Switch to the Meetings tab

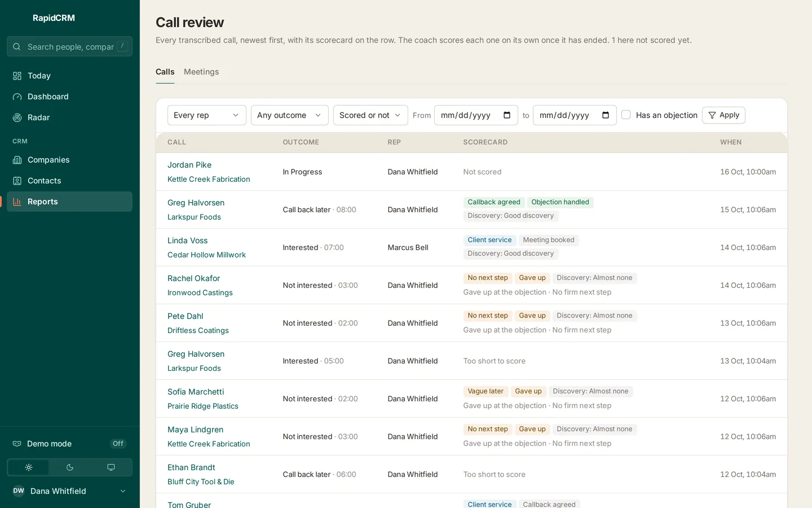201,72
